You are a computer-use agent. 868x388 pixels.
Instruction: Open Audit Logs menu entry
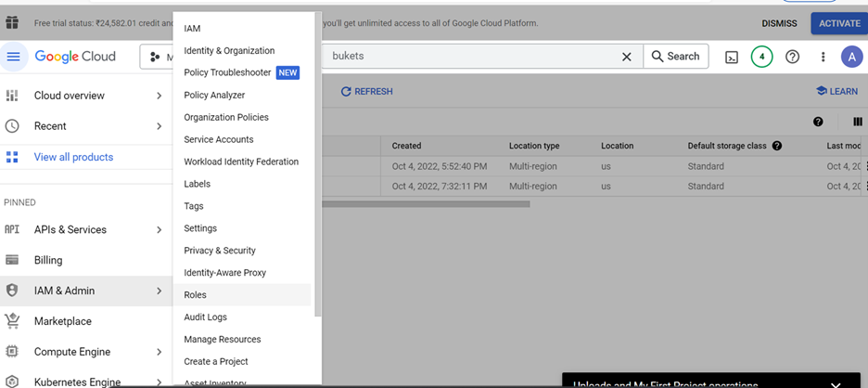tap(205, 317)
